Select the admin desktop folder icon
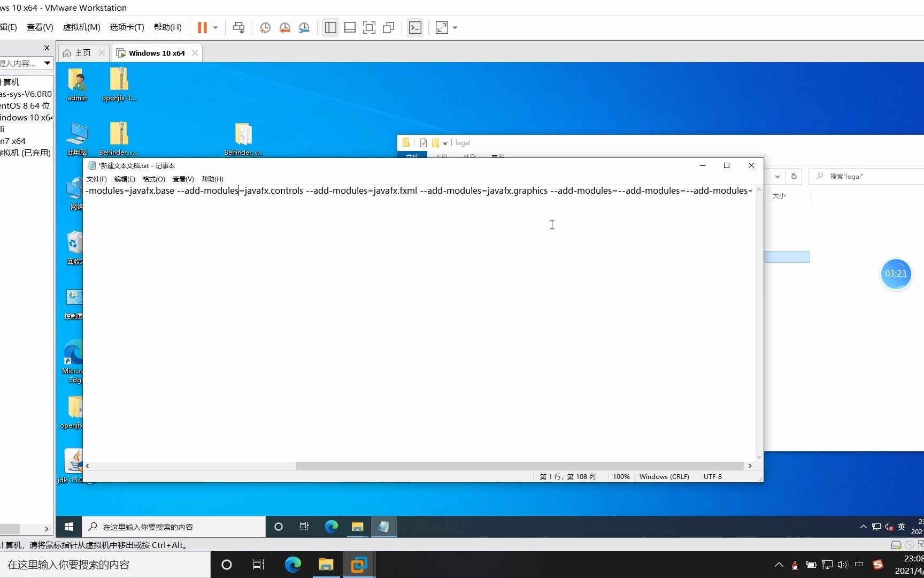Viewport: 924px width, 578px height. 77,85
